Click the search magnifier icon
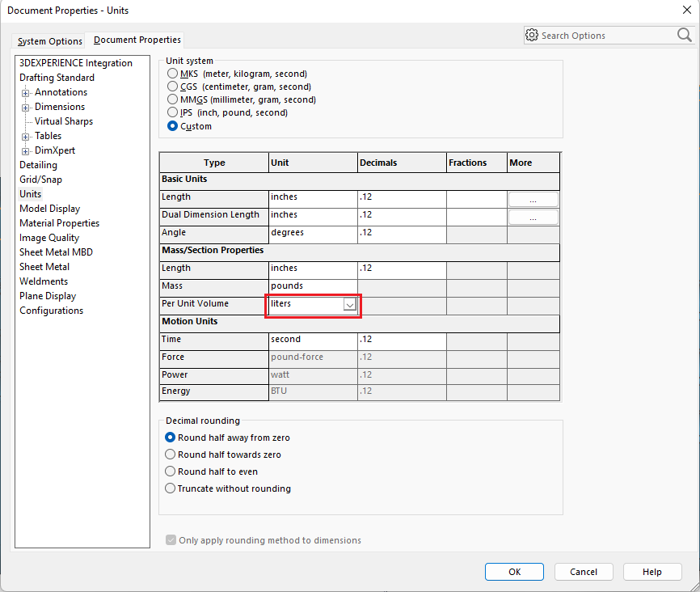Viewport: 700px width, 592px height. click(x=684, y=35)
